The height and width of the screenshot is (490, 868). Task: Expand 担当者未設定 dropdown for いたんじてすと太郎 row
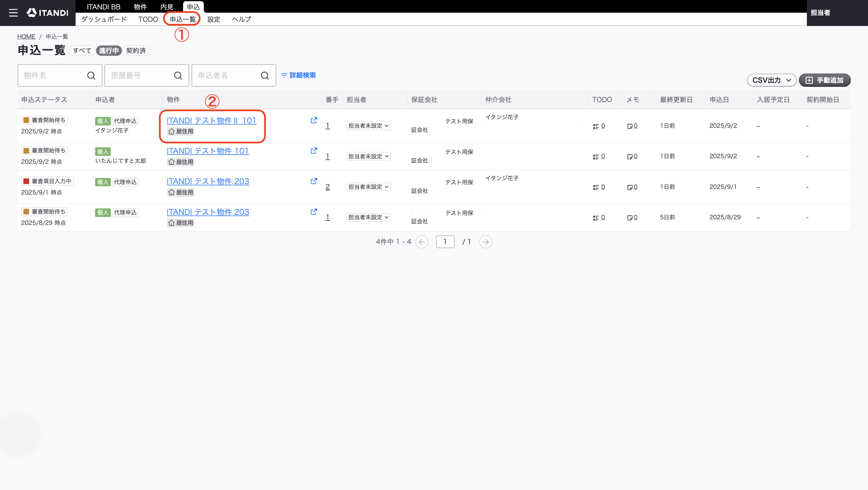point(368,156)
